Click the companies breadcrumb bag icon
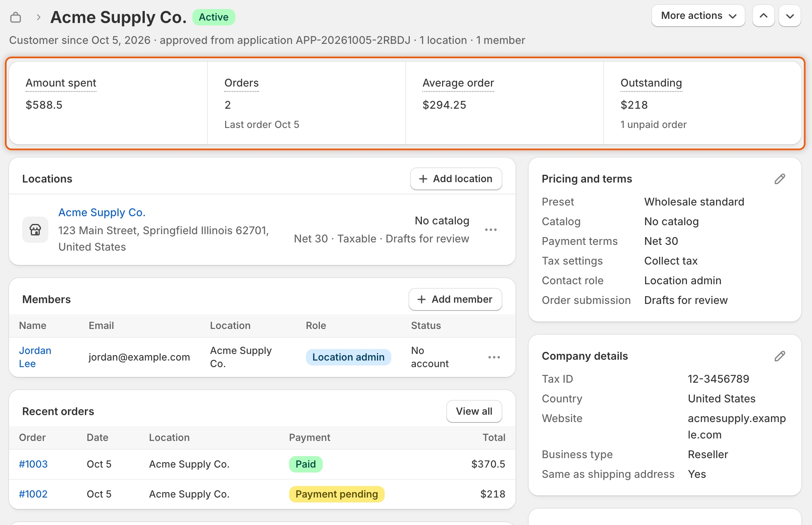 [x=16, y=17]
